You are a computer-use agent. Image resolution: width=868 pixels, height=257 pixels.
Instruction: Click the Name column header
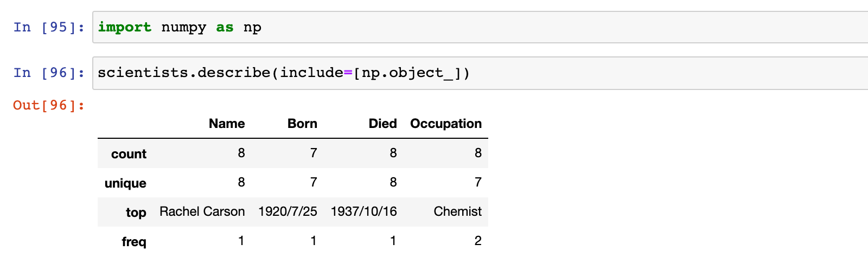[227, 124]
